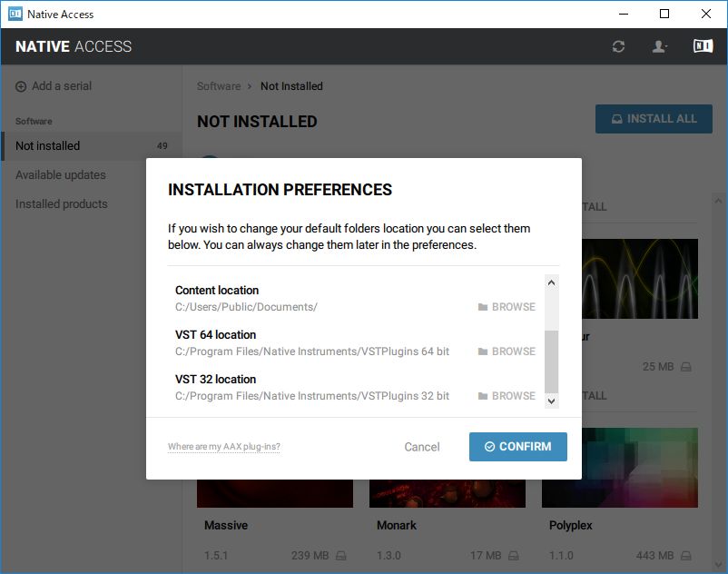
Task: Click install icon next to Polyplex 443 MB
Action: [x=686, y=556]
